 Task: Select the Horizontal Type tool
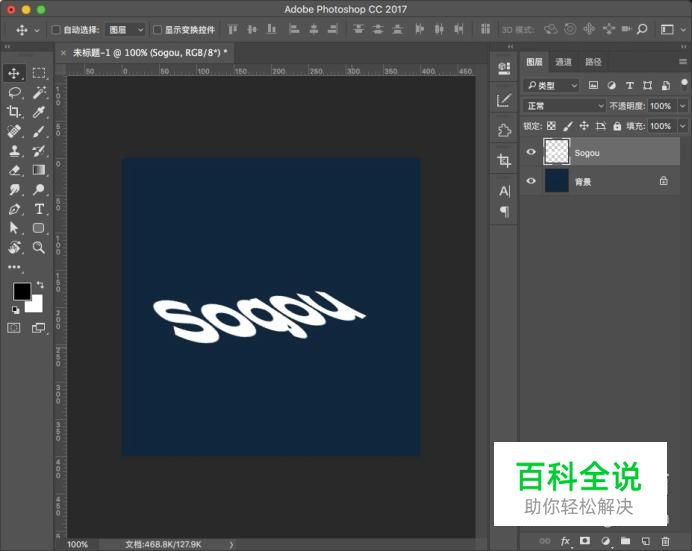click(x=39, y=209)
